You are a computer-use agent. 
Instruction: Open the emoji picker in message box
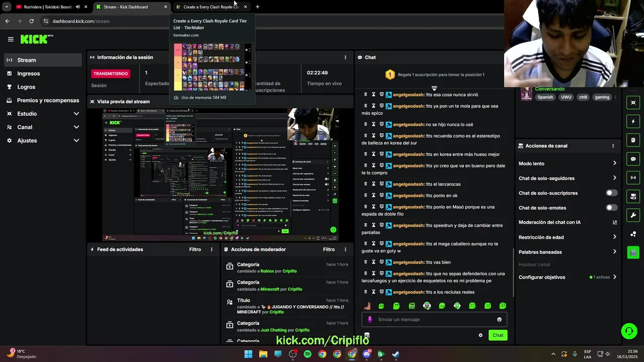pyautogui.click(x=499, y=319)
